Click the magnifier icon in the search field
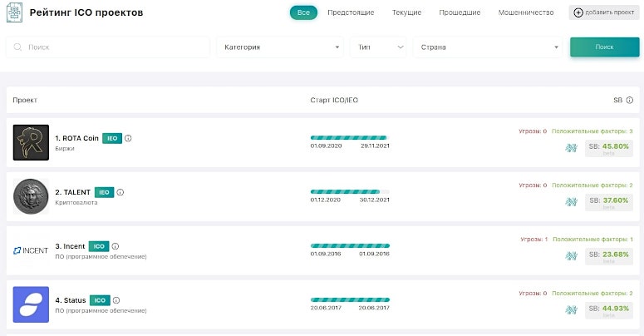This screenshot has width=644, height=336. click(17, 47)
